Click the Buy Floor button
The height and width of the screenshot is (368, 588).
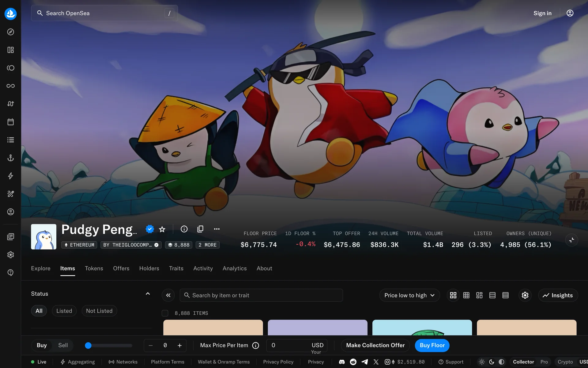pos(432,345)
